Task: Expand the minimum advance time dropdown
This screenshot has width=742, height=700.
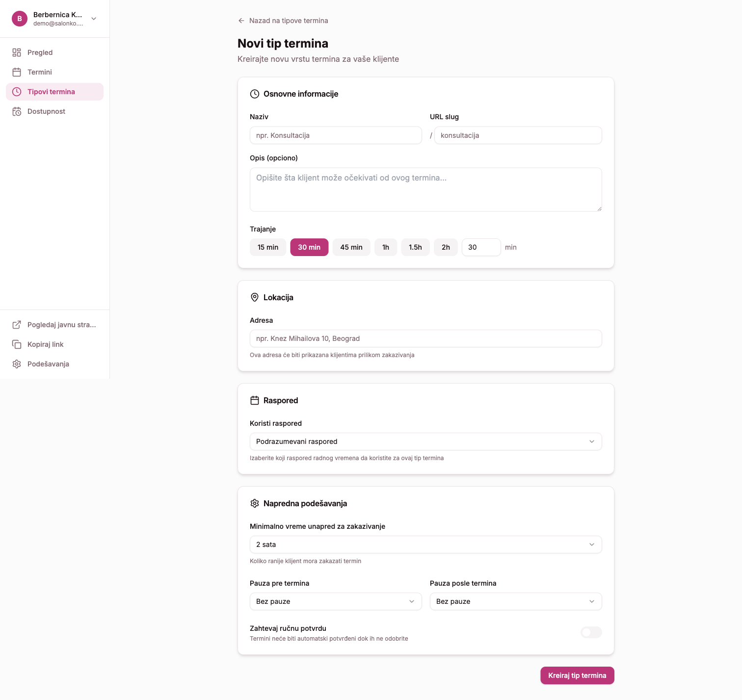Action: coord(425,544)
